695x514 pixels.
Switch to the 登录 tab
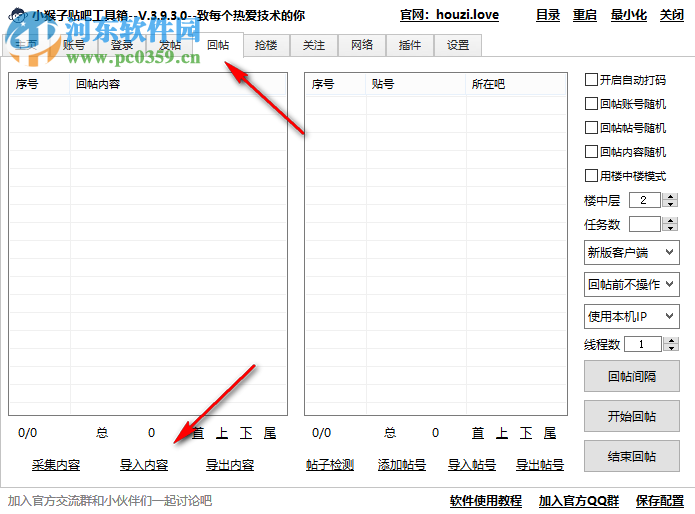(122, 45)
